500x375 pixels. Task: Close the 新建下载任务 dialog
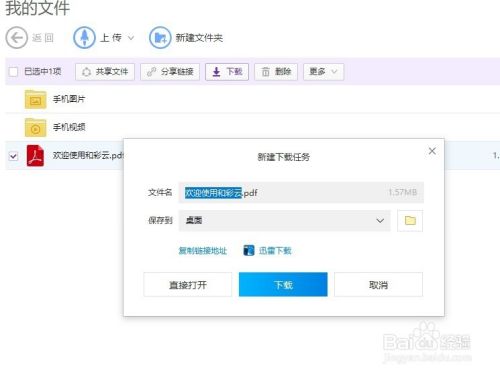tap(432, 151)
